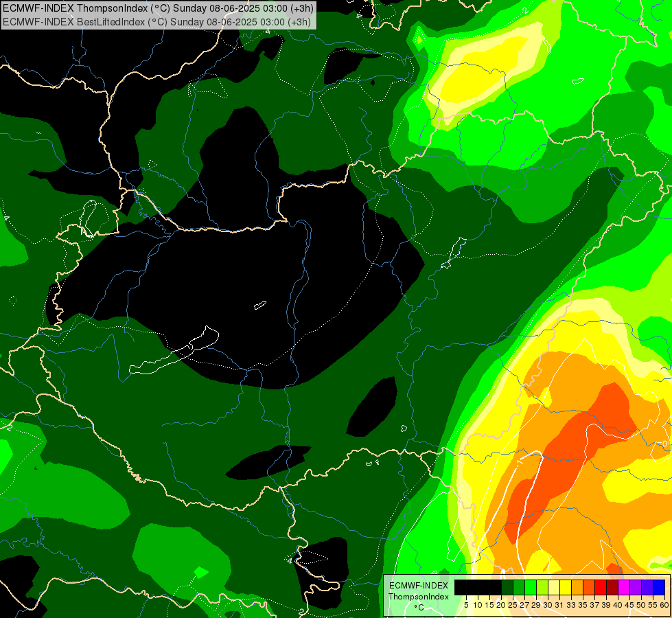
Task: Select the dark red 39-40 legend swatch
Action: tap(612, 587)
